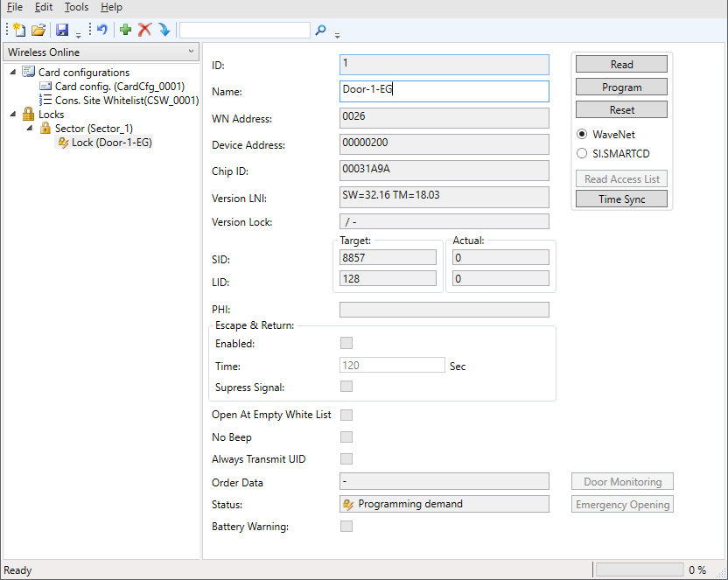Viewport: 728px width, 580px height.
Task: Click into the Name text field
Action: point(444,91)
